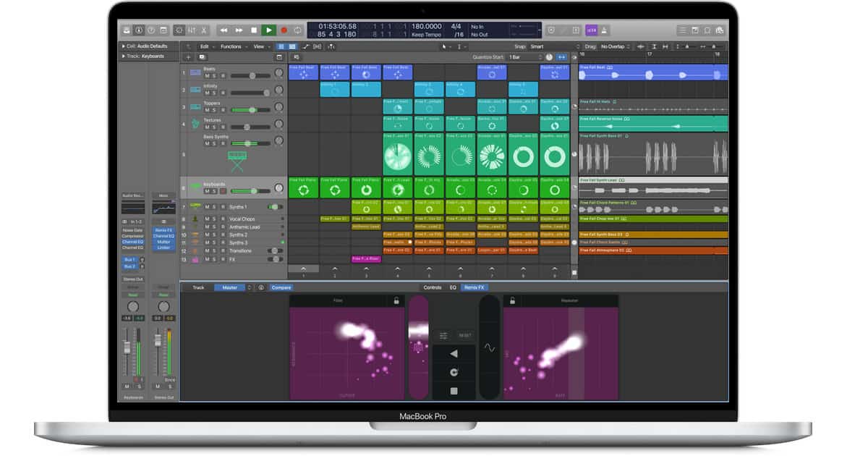
Task: Toggle lock on Repeater XY pad
Action: pyautogui.click(x=512, y=300)
